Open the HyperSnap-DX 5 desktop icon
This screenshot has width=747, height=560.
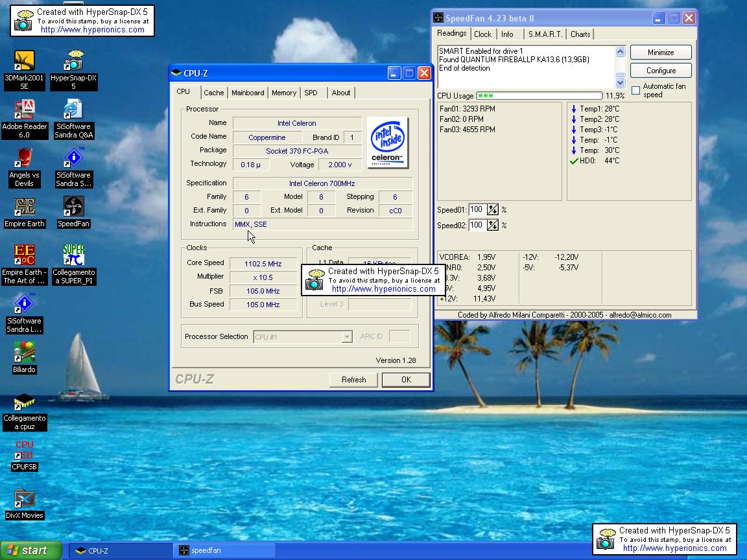coord(73,70)
